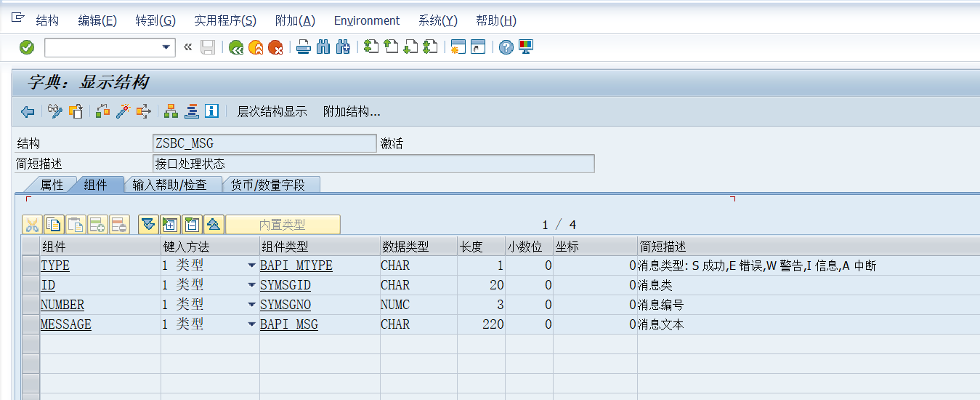Image resolution: width=980 pixels, height=400 pixels.
Task: Click the Insert Row icon
Action: [x=97, y=224]
